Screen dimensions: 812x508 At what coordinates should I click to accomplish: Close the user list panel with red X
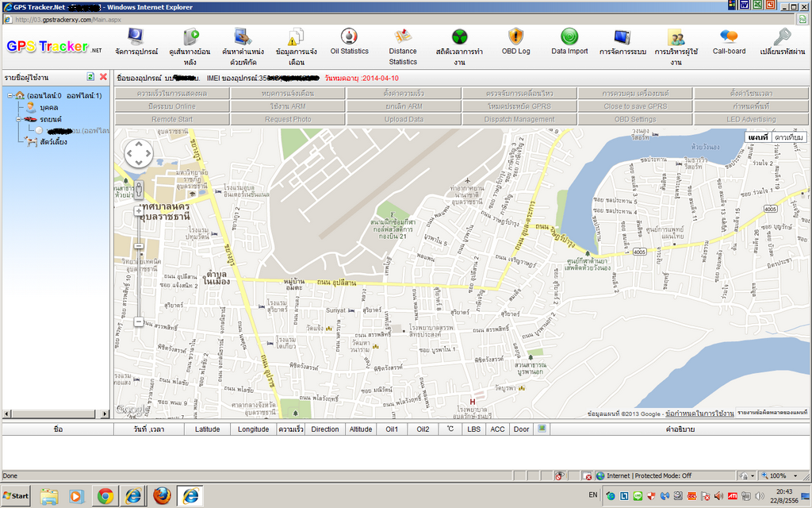click(103, 77)
